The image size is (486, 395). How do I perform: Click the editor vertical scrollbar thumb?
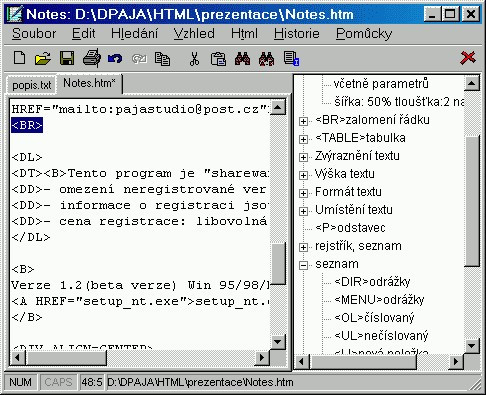278,264
